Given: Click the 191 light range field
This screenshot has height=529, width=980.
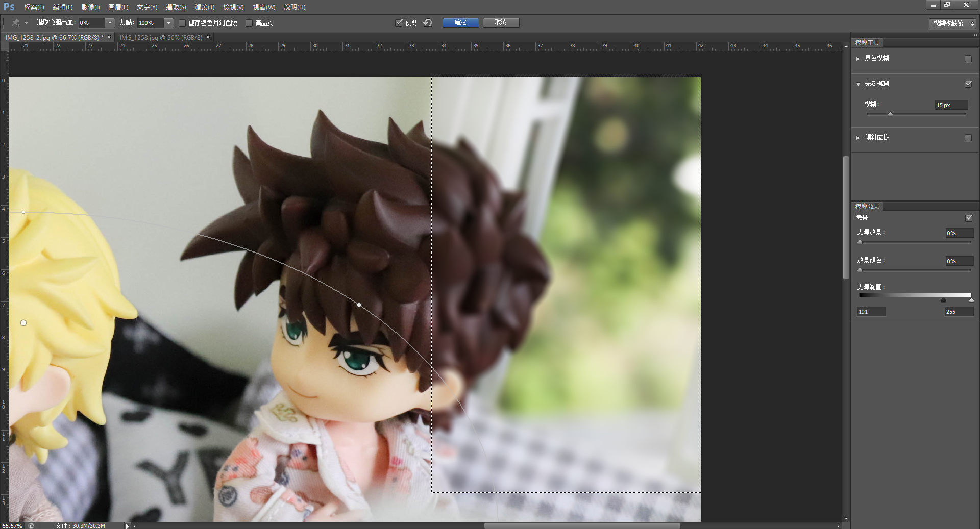Looking at the screenshot, I should pyautogui.click(x=871, y=312).
